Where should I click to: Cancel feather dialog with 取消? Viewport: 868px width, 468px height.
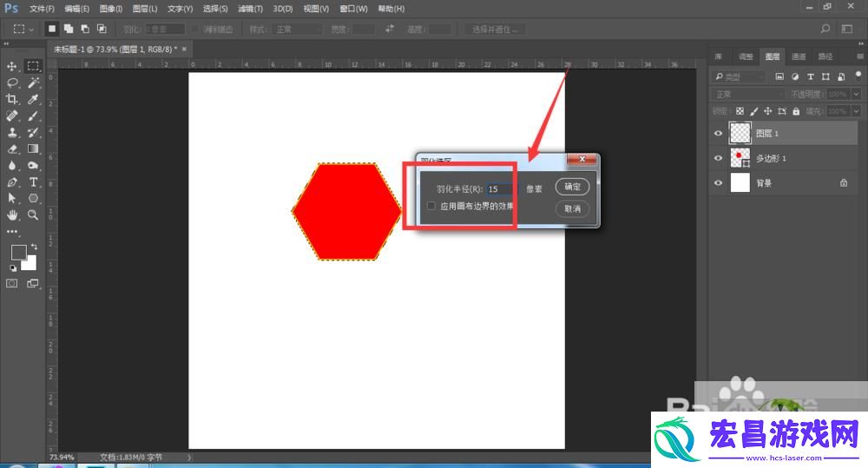click(572, 208)
